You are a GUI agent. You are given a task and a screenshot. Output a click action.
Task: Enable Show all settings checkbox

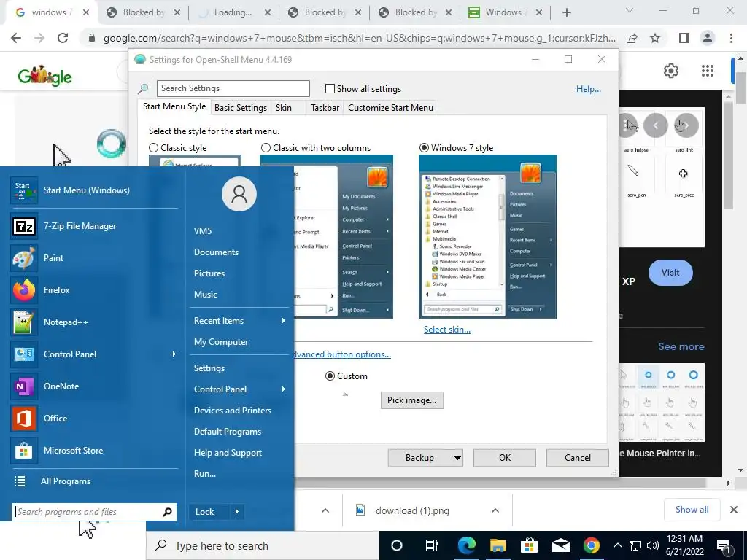[330, 88]
